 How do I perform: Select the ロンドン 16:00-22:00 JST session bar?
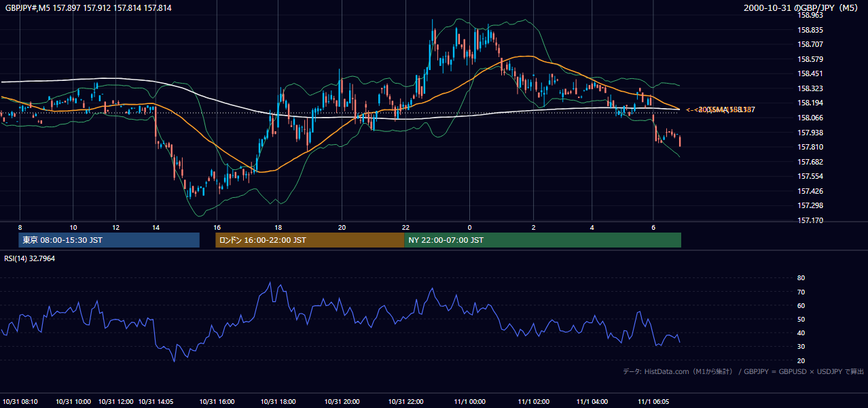[310, 240]
